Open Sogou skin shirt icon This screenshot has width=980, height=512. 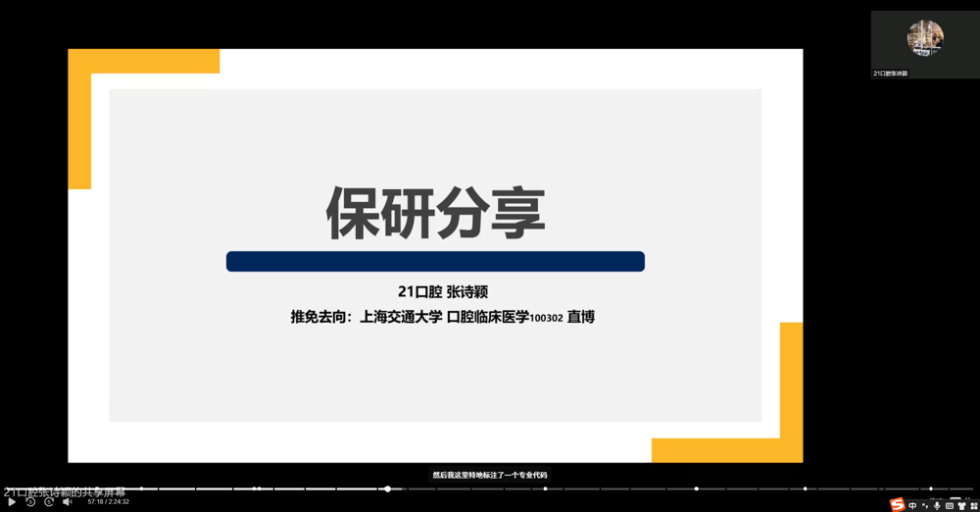tap(962, 506)
